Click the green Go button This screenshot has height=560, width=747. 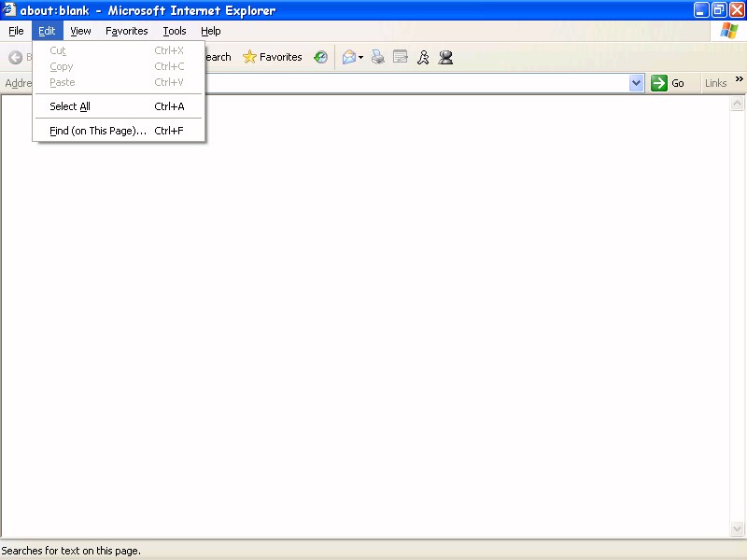[x=668, y=83]
